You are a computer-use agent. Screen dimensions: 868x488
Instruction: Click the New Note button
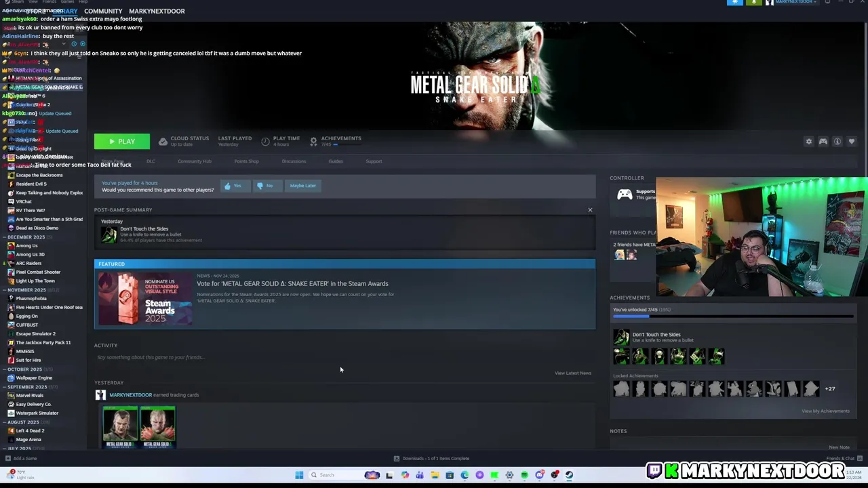pyautogui.click(x=839, y=447)
